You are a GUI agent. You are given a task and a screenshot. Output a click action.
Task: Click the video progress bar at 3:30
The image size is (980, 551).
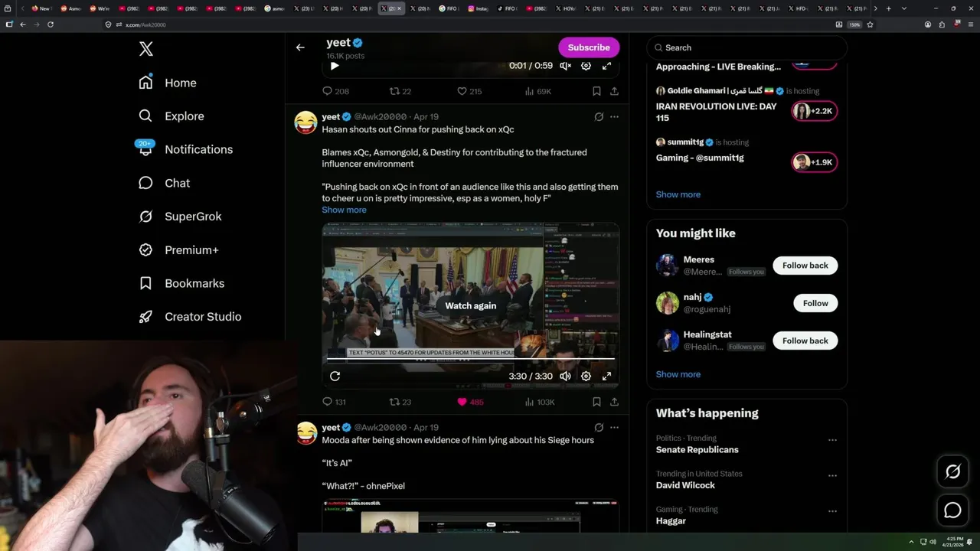click(x=470, y=358)
